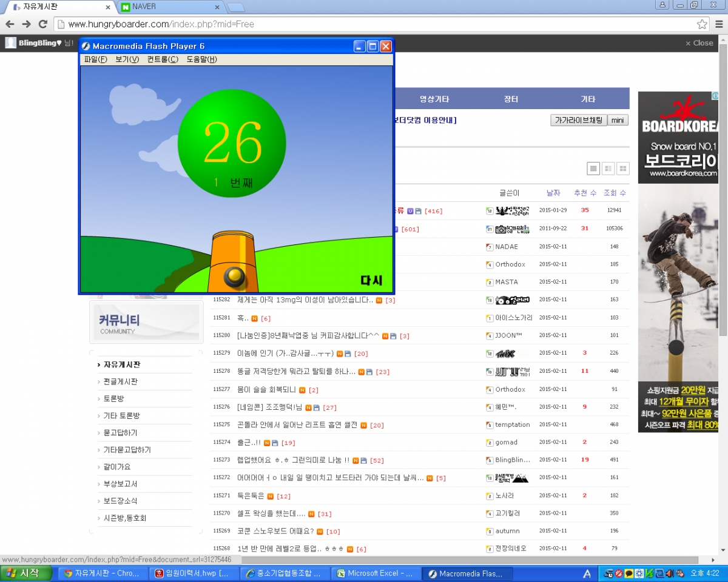Open post 똥글 저격당한게 뭐라고 탈퇴를 하나
Viewport: 728px width, 582px height.
click(296, 372)
